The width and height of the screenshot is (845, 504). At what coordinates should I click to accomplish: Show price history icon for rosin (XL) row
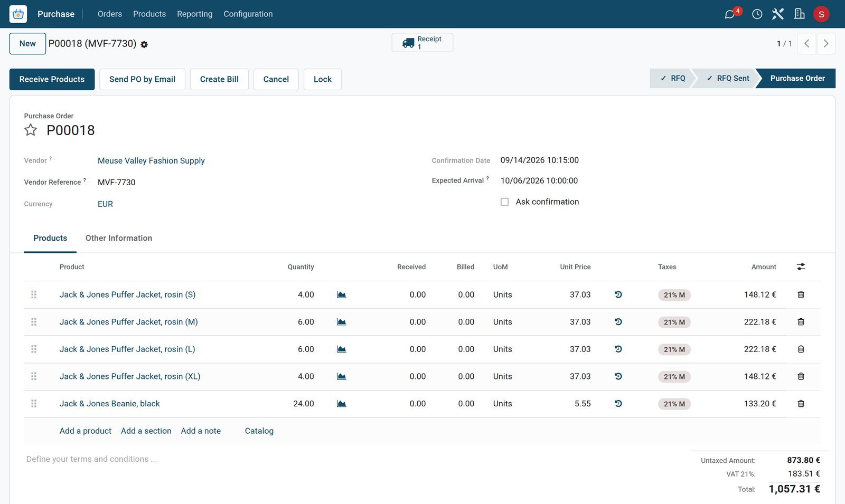click(618, 376)
